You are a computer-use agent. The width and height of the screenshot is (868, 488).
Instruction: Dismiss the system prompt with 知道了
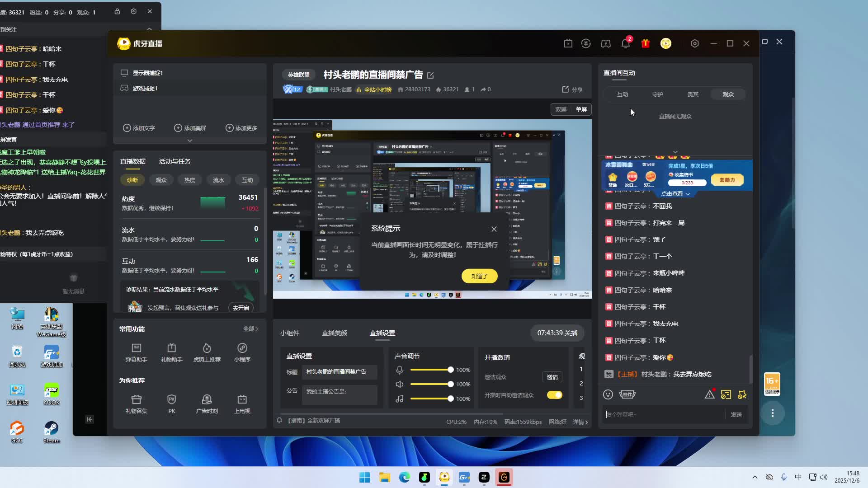(479, 276)
